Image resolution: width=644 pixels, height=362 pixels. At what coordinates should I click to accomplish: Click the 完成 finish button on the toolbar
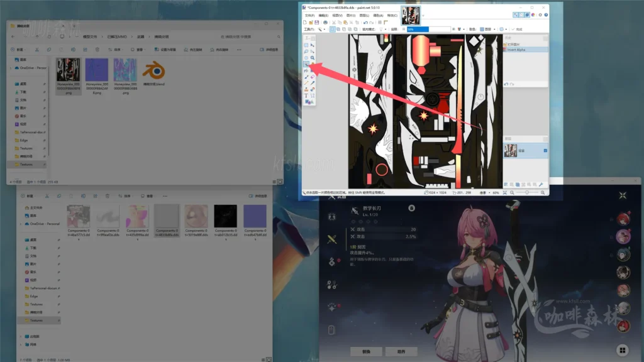[517, 30]
